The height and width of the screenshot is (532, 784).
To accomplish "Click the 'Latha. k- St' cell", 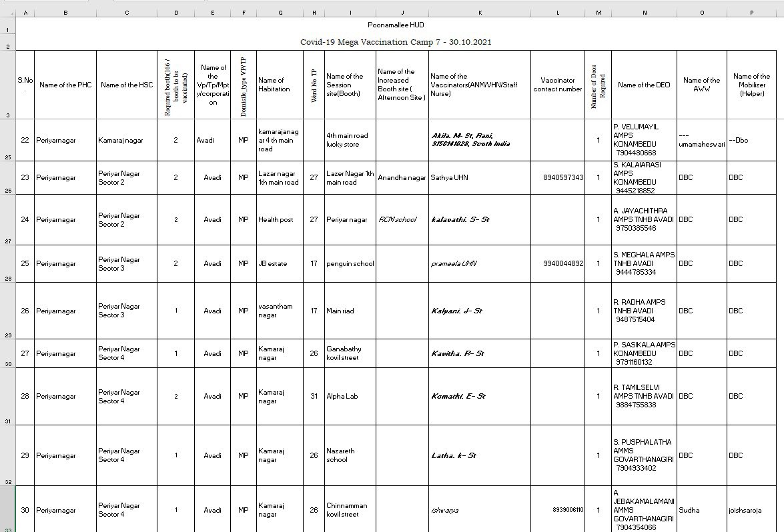I will [x=480, y=455].
